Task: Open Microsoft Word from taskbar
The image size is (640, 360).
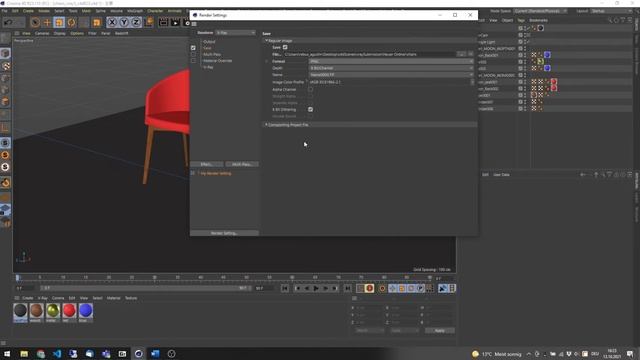Action: (x=155, y=354)
